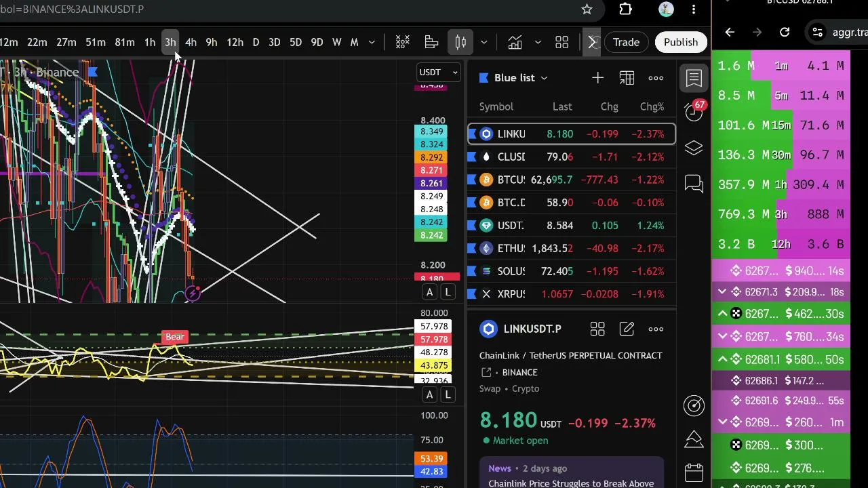Select the BTC.D watchlist row
Screen dimensions: 868x488
(571, 203)
